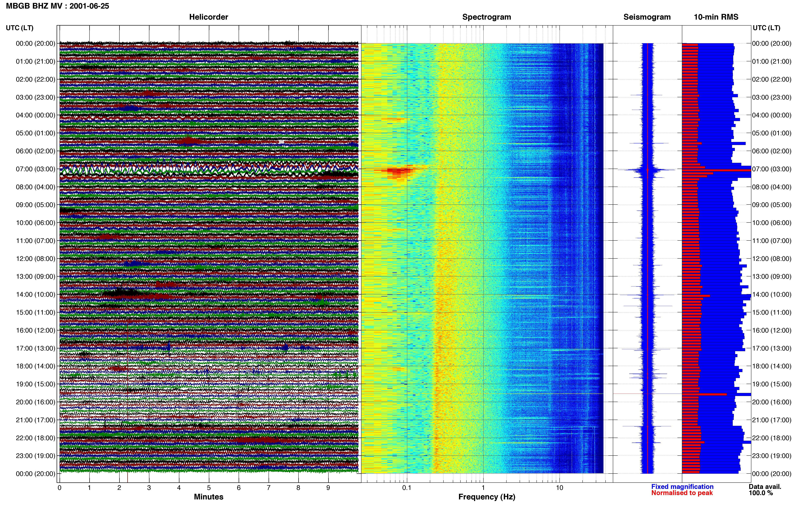Click the 10 Hz frequency tick label
Viewport: 812px width, 508px height.
[559, 487]
